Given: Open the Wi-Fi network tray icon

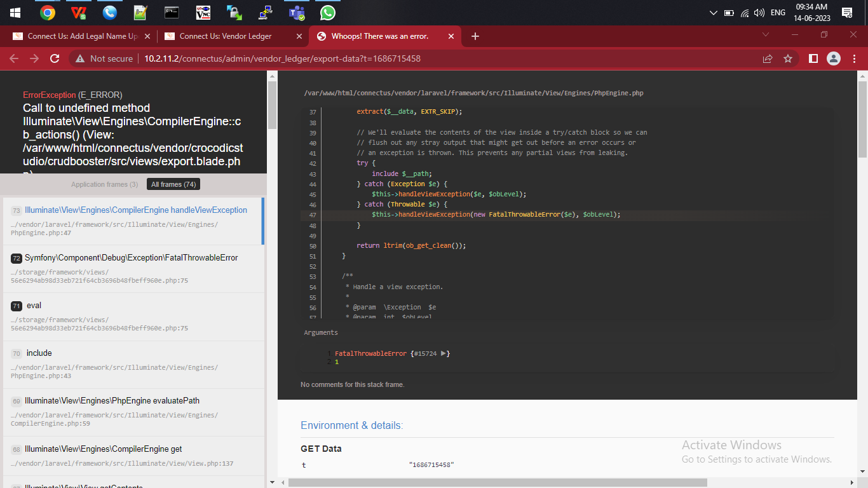Looking at the screenshot, I should [x=745, y=13].
